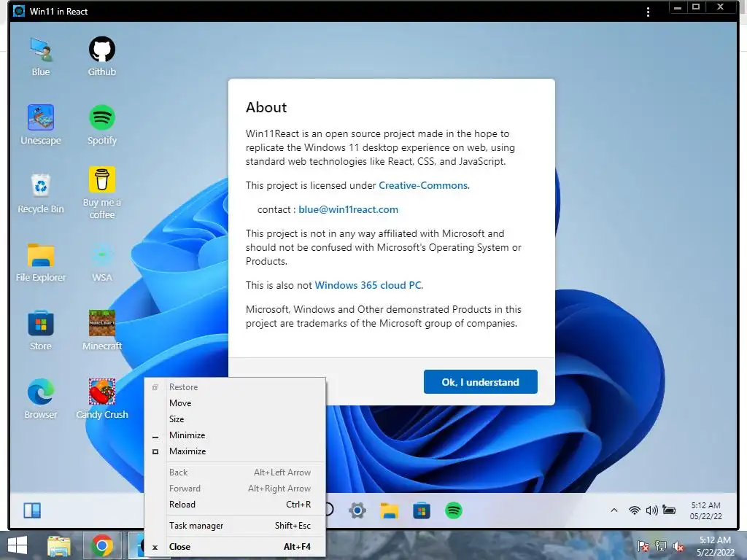This screenshot has width=747, height=560.
Task: Click the blue@win11react.com email link
Action: point(348,209)
